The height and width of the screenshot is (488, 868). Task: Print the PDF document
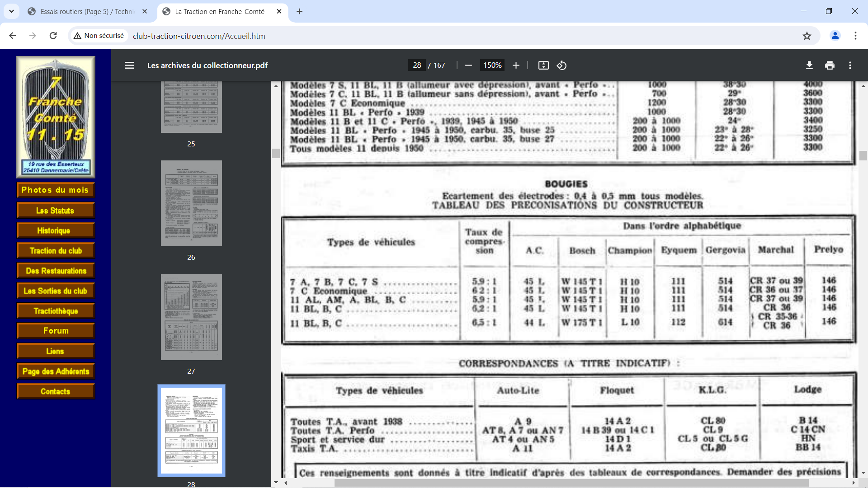pos(830,66)
